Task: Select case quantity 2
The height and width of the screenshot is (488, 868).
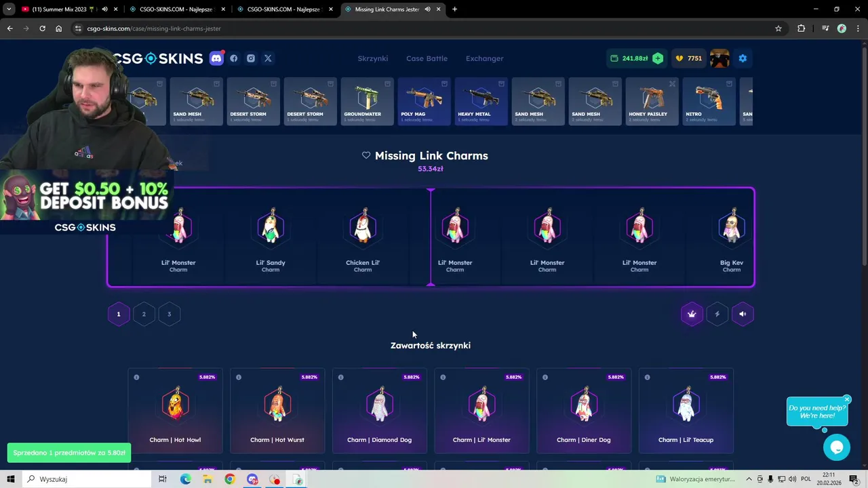Action: (144, 314)
